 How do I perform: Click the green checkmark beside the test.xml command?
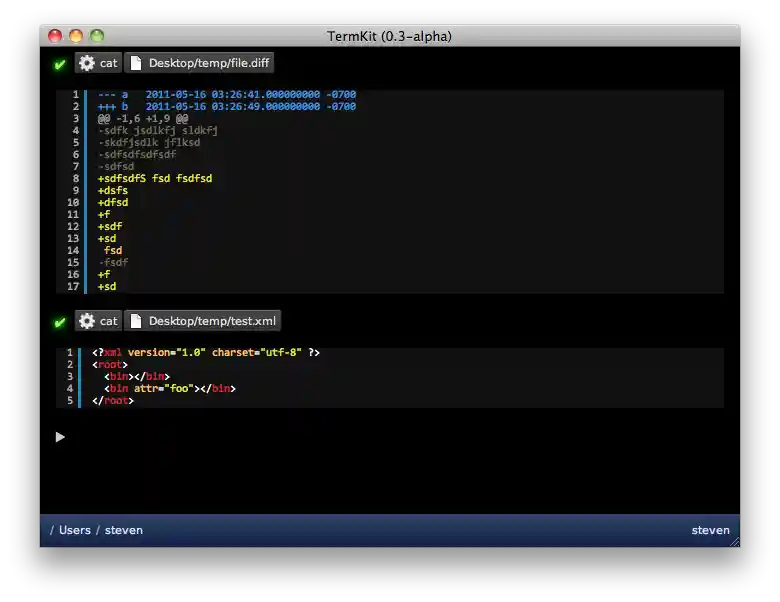pyautogui.click(x=60, y=322)
